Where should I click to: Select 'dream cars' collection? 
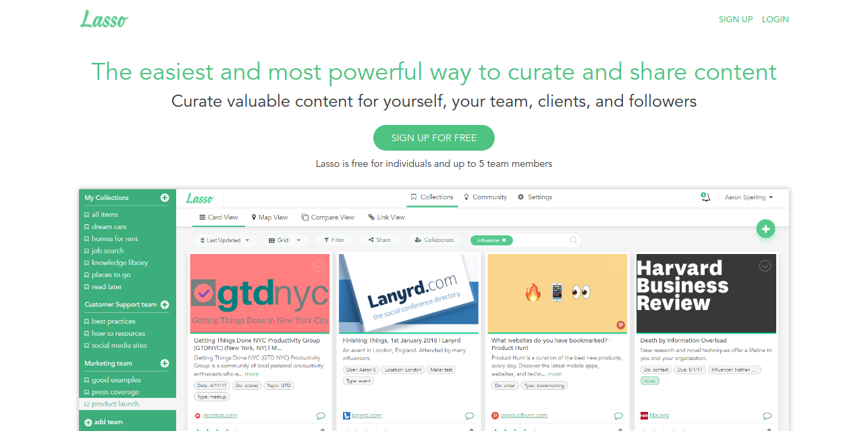pos(109,227)
